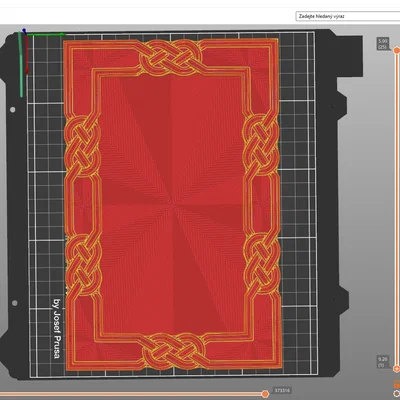
Task: Click the 3D axes origin gizmo
Action: [x=24, y=33]
